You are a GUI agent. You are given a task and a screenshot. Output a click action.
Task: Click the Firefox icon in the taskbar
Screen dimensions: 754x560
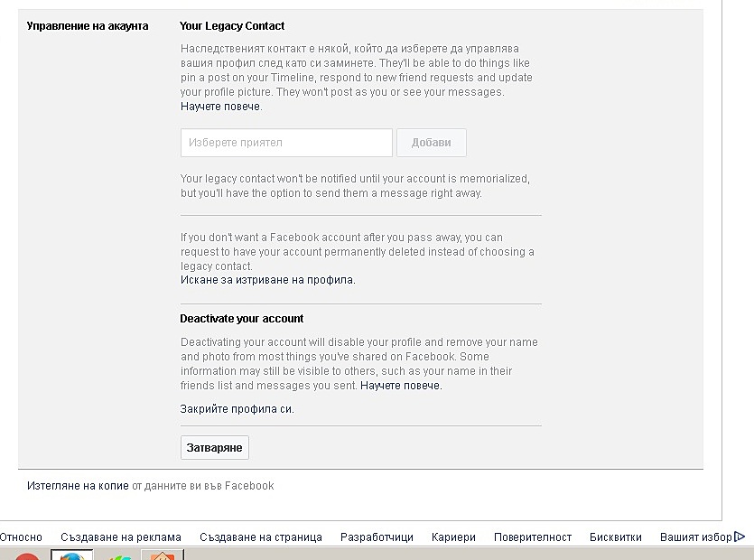point(71,555)
